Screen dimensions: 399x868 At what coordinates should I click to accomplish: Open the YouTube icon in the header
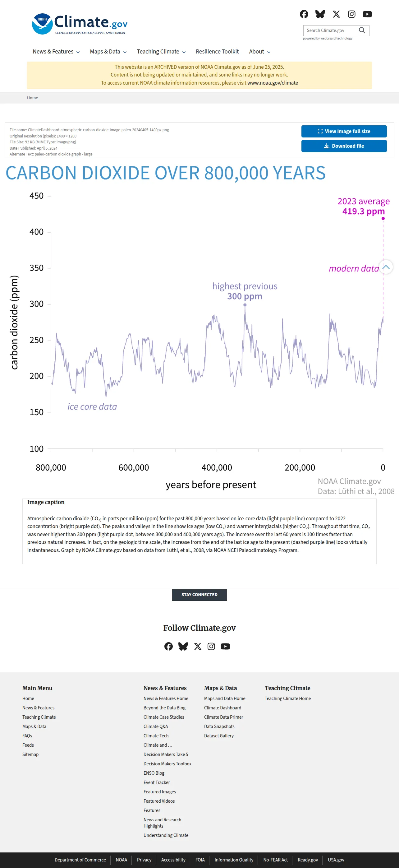(x=367, y=14)
